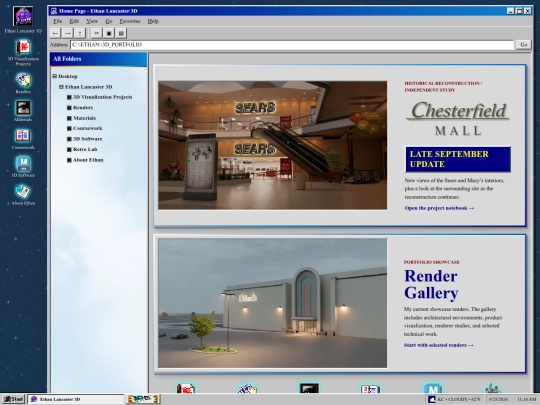Open the Coursework desktop icon
Viewport: 540px width, 405px height.
click(23, 139)
